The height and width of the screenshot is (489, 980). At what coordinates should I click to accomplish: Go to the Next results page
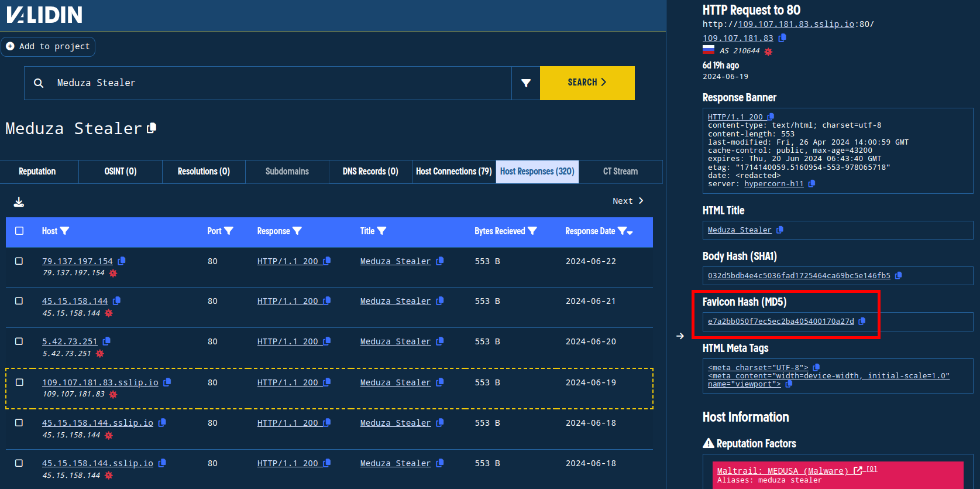pos(628,201)
